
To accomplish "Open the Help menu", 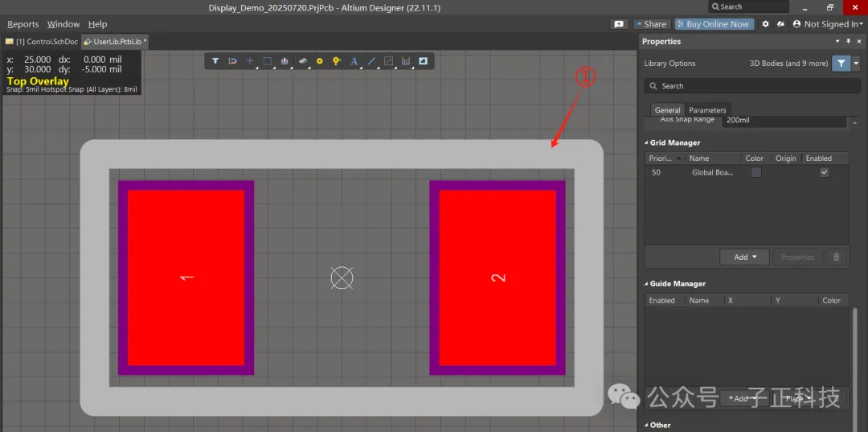I will (x=97, y=24).
